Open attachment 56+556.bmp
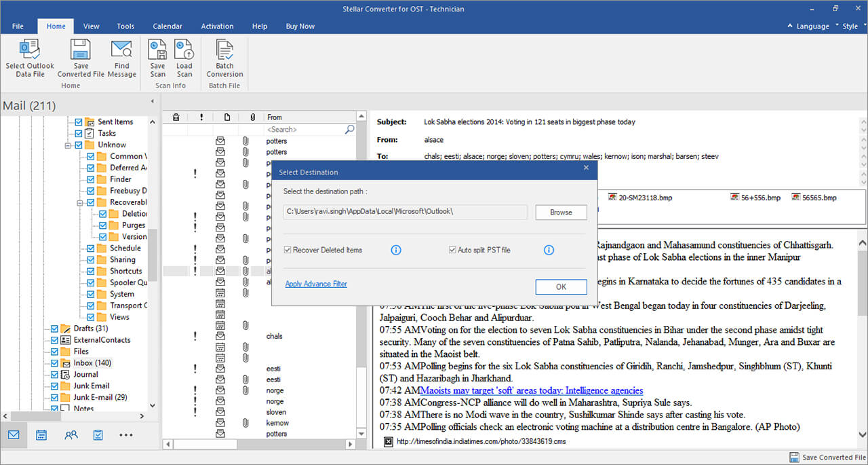The image size is (868, 465). pyautogui.click(x=755, y=198)
